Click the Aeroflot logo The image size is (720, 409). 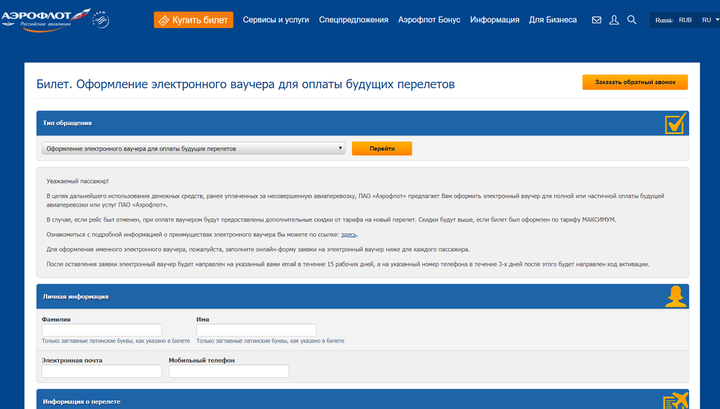(x=45, y=20)
